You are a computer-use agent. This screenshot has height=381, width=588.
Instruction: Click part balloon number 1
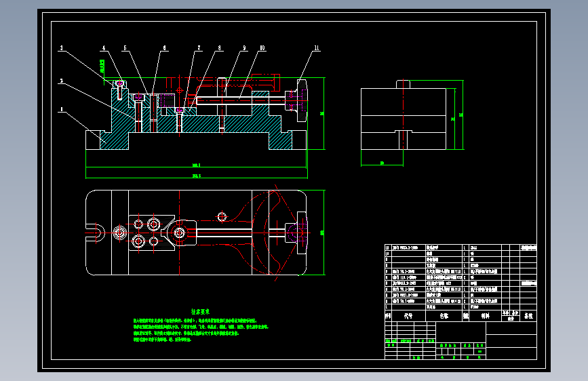(62, 110)
